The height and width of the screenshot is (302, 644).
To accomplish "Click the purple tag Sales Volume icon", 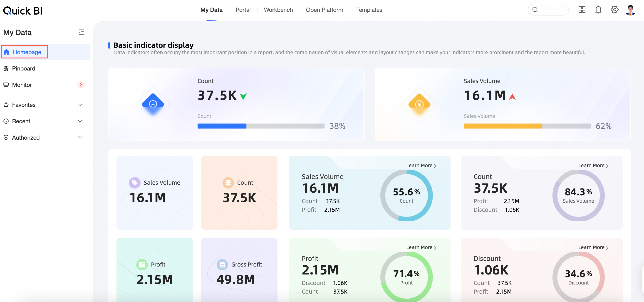I will (134, 183).
